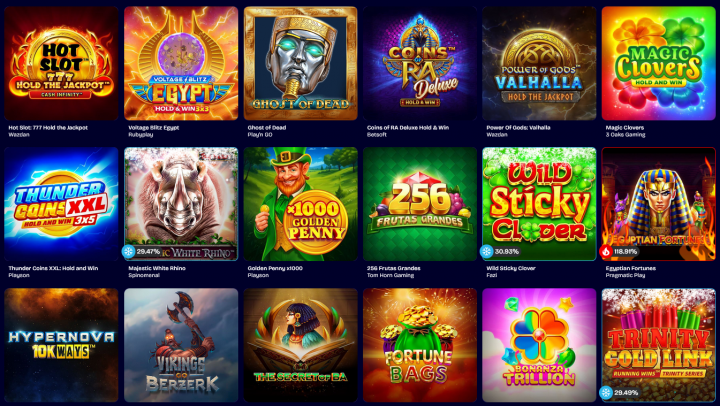Select The Secret of BA game
Viewport: 720px width, 406px height.
tap(300, 345)
